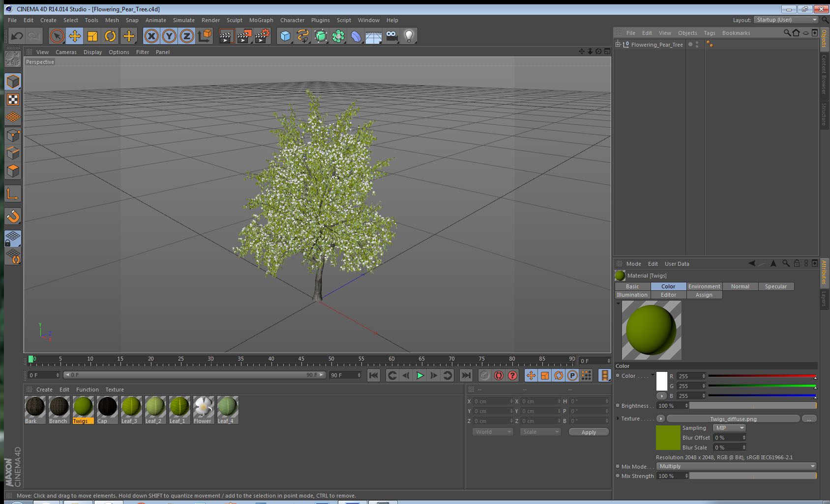
Task: Toggle X axis lock
Action: click(151, 36)
